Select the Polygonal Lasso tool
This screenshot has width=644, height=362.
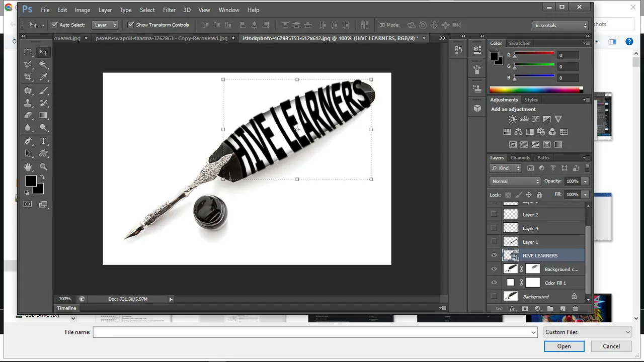(28, 64)
